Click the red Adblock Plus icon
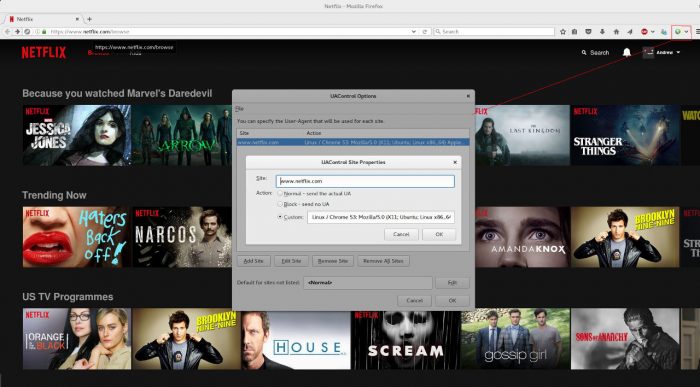The height and width of the screenshot is (387, 700). pos(644,32)
